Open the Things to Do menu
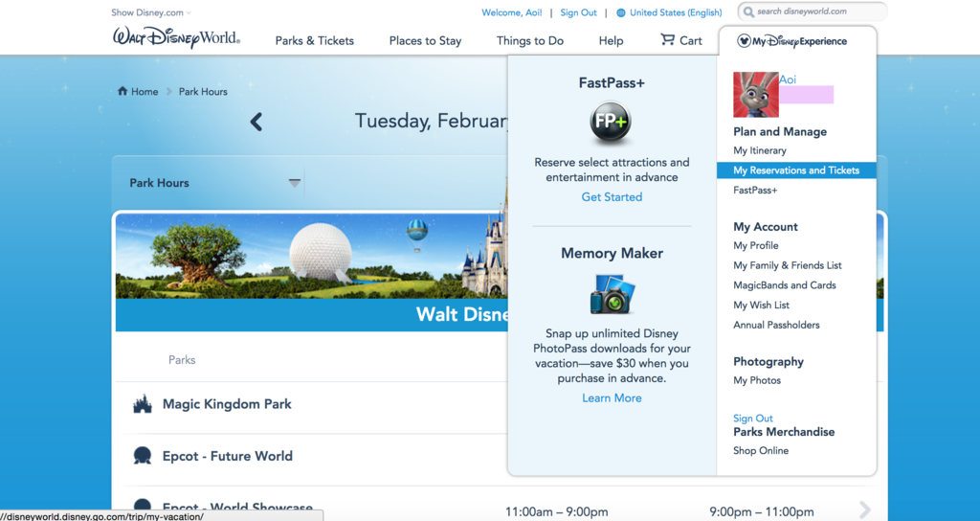This screenshot has width=980, height=521. pos(530,40)
